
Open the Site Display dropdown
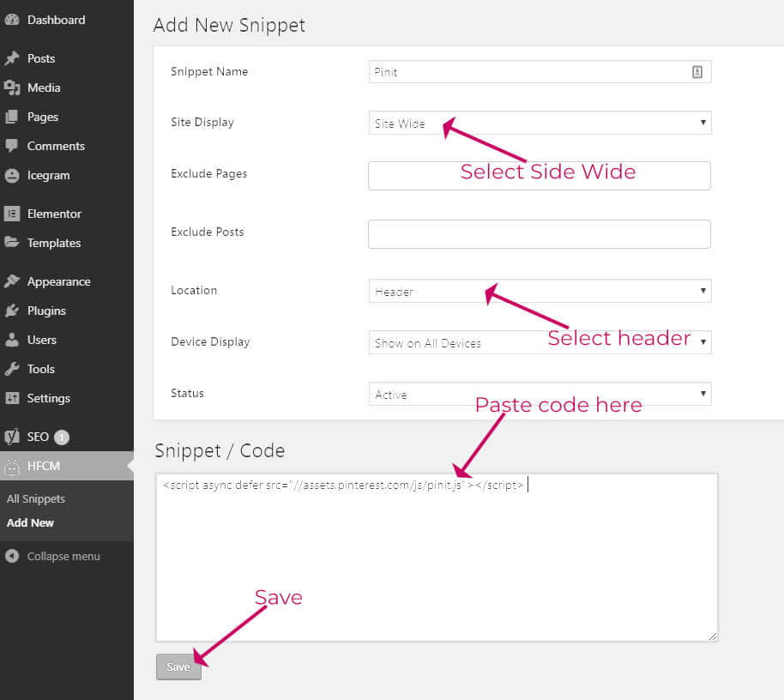540,123
